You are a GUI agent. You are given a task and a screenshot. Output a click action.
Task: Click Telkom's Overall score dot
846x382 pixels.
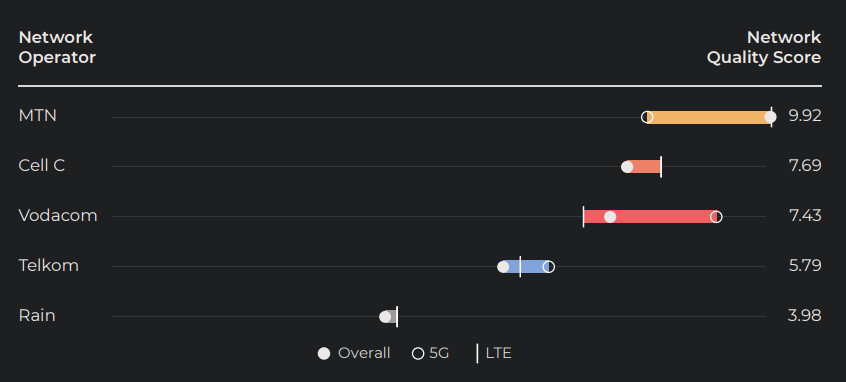point(503,267)
